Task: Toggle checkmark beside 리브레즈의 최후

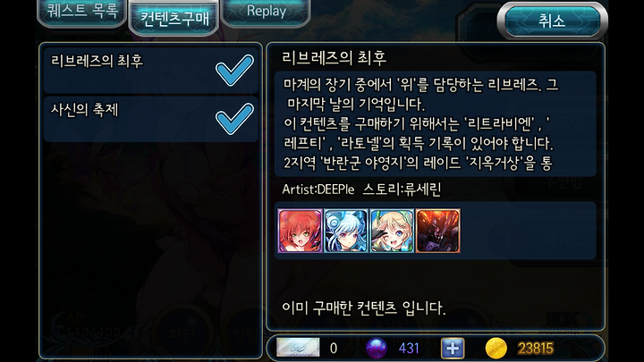Action: tap(234, 71)
